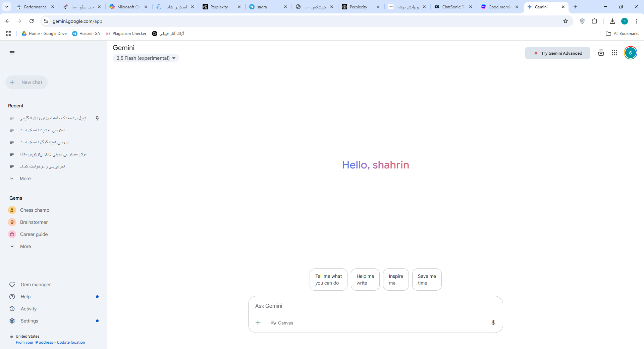Select the 'Save me time' suggestion
Viewport: 644px width, 349px height.
[427, 280]
